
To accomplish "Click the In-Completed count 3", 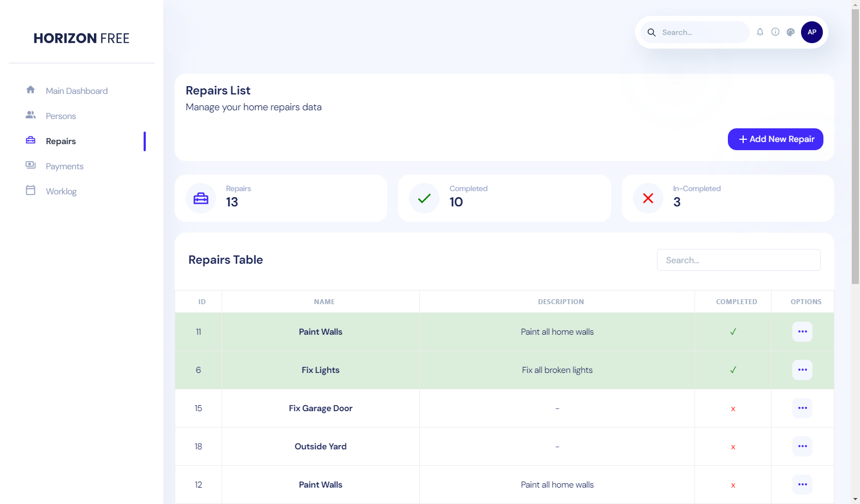I will [677, 202].
